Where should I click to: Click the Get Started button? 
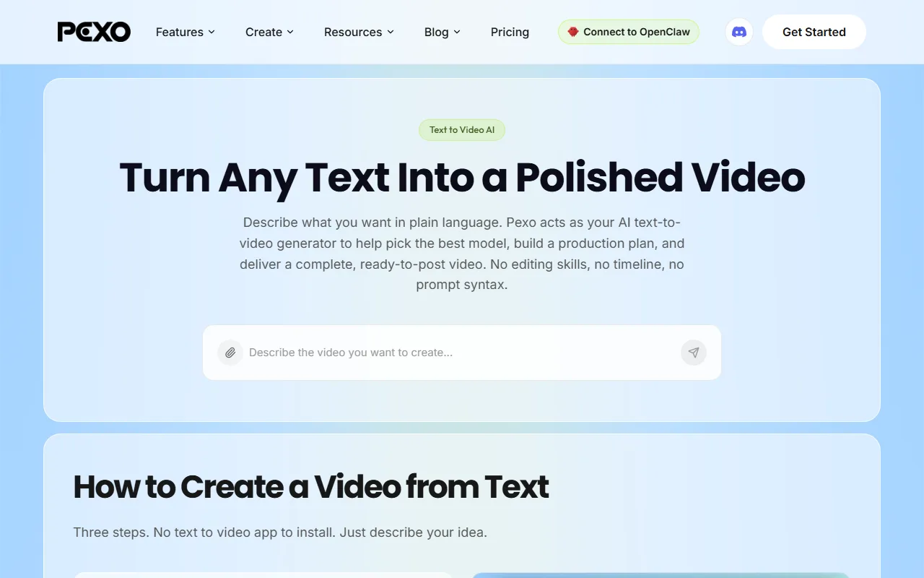tap(814, 32)
